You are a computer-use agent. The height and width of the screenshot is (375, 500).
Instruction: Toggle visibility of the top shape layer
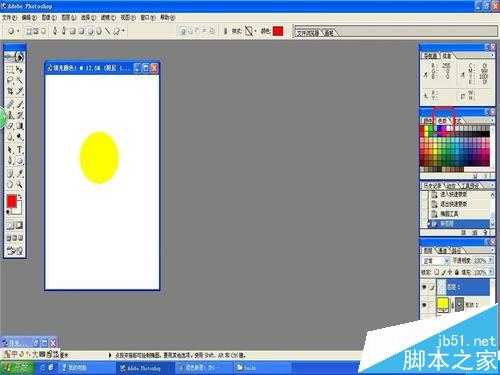point(424,287)
